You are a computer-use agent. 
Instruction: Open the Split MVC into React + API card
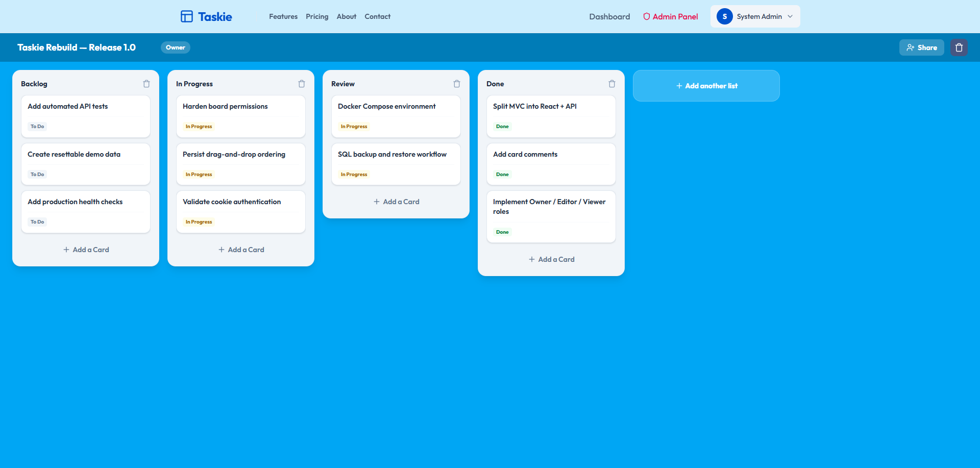(x=551, y=116)
